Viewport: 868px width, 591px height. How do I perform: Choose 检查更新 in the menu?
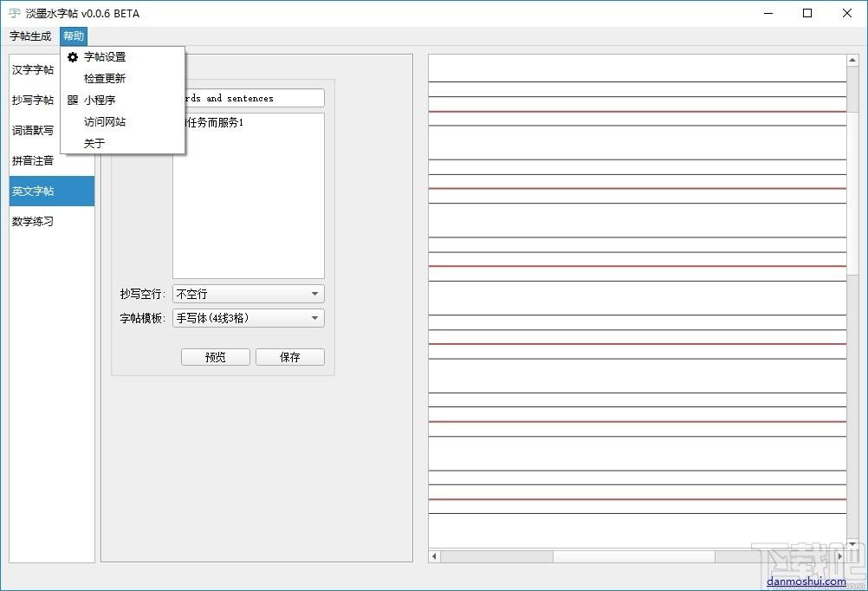pos(122,79)
